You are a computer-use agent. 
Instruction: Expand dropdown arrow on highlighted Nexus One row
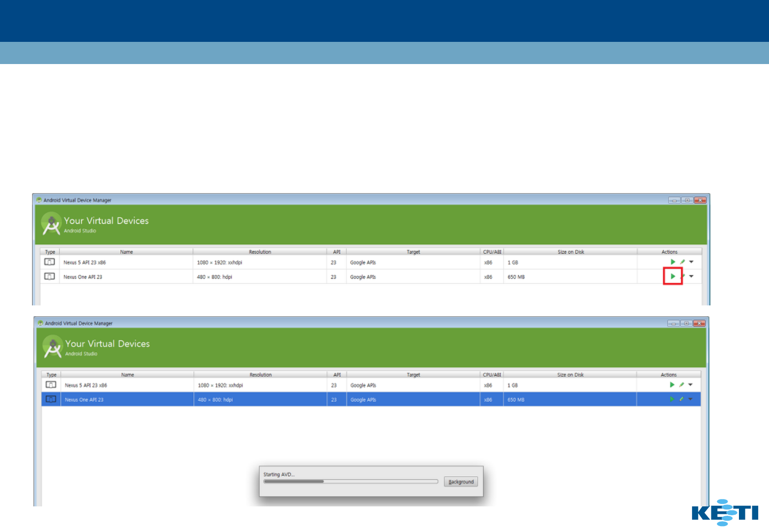(x=690, y=399)
